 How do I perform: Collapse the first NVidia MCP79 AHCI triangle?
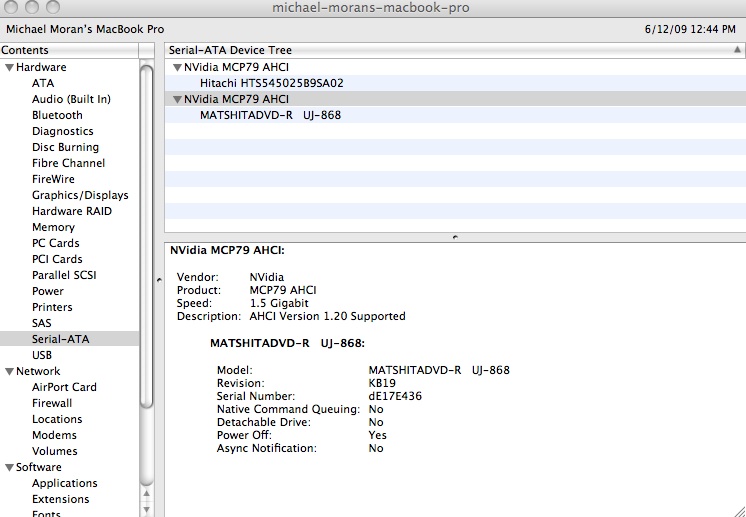coord(177,68)
